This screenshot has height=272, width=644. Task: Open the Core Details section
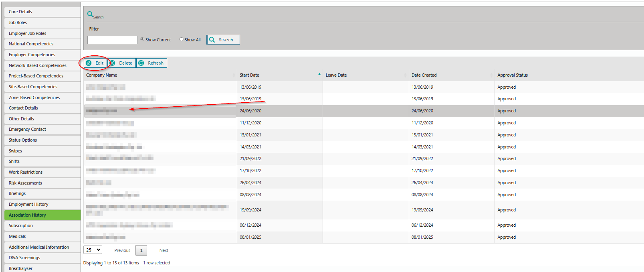coord(20,12)
